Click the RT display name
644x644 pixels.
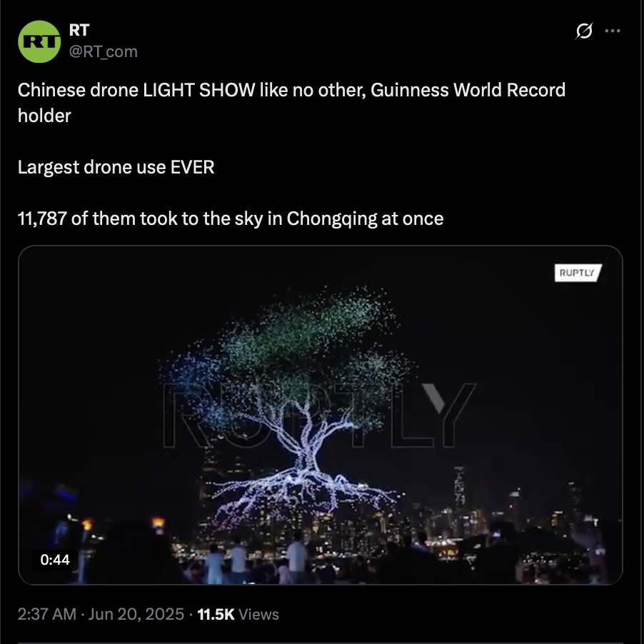(x=79, y=30)
